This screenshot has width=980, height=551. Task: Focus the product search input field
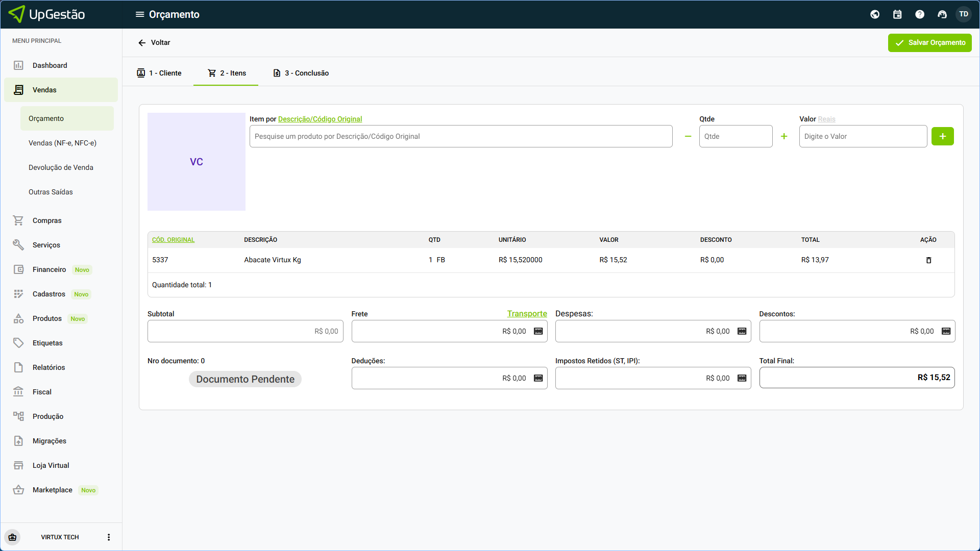pyautogui.click(x=460, y=136)
